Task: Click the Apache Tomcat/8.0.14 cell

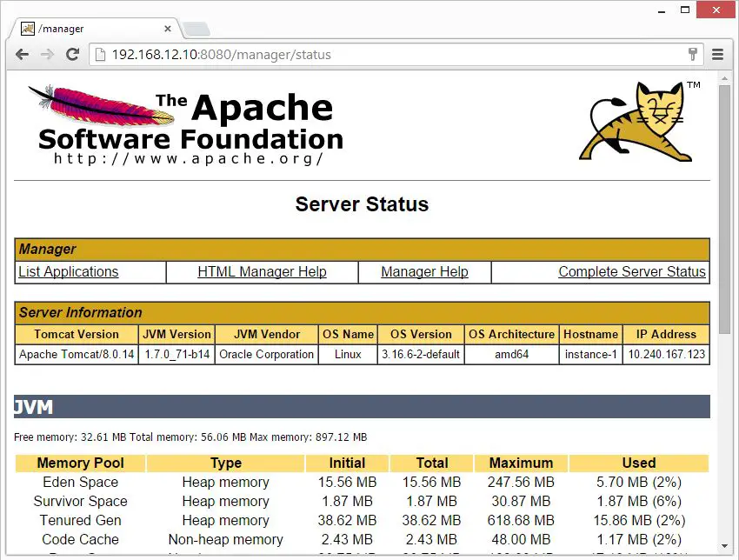Action: tap(77, 355)
